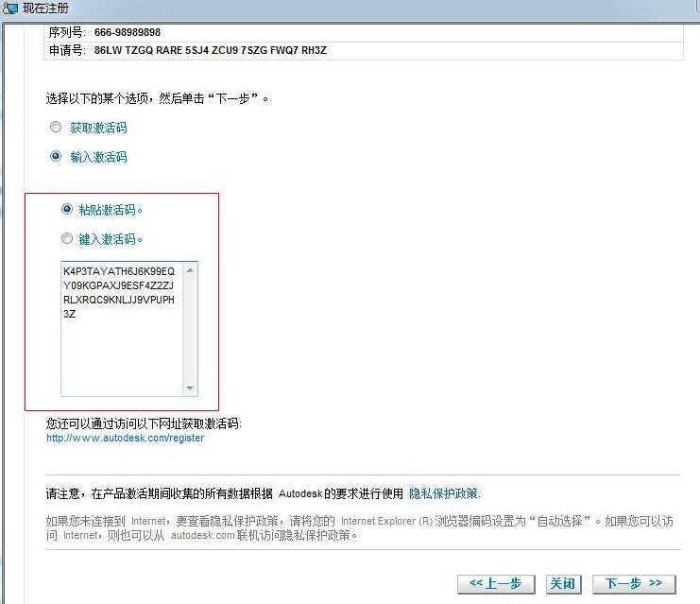Continue with the 下一步 >> button
Viewport: 700px width, 604px height.
pos(634,583)
